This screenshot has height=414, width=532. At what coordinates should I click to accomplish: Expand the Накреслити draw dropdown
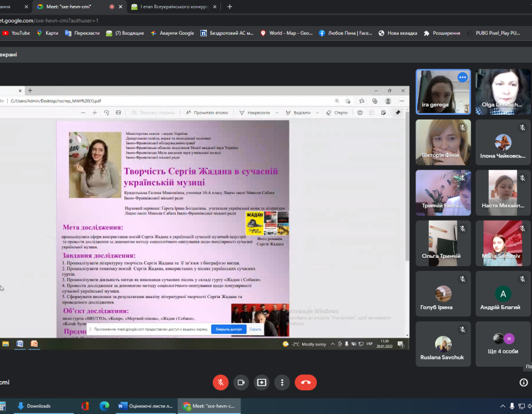point(276,112)
